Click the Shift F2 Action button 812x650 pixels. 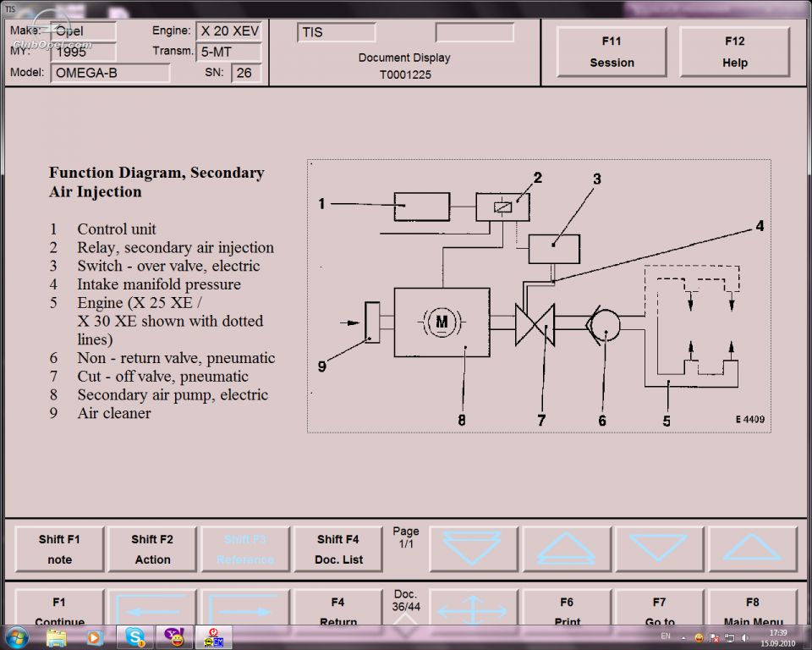pyautogui.click(x=152, y=549)
